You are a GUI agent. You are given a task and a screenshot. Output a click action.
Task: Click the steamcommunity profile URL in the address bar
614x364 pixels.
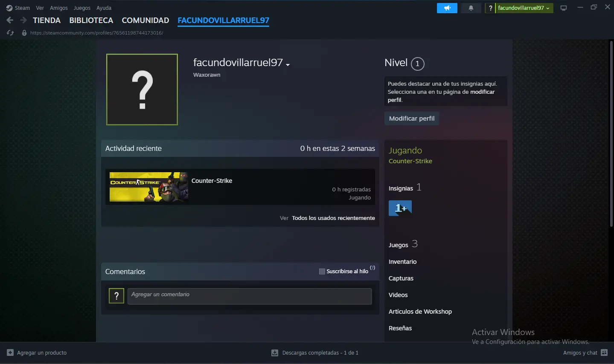[97, 33]
